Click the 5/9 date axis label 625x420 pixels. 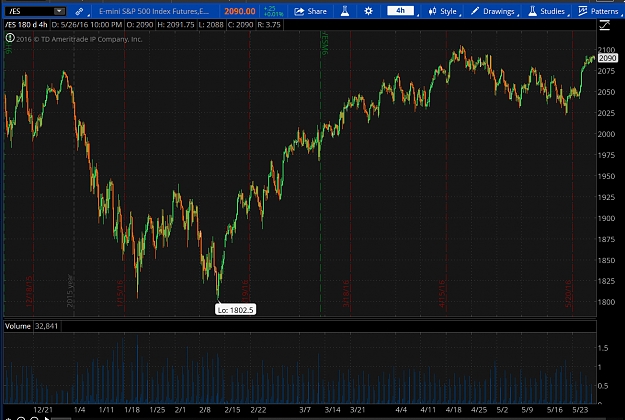[527, 410]
